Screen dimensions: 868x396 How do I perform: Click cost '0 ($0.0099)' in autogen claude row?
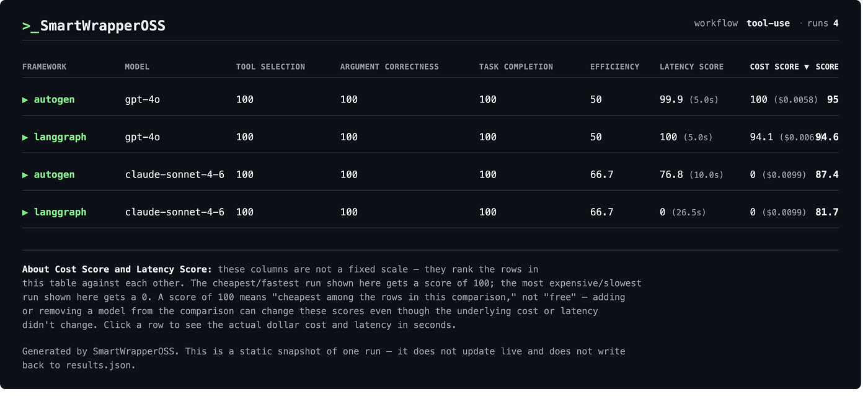[x=778, y=175]
